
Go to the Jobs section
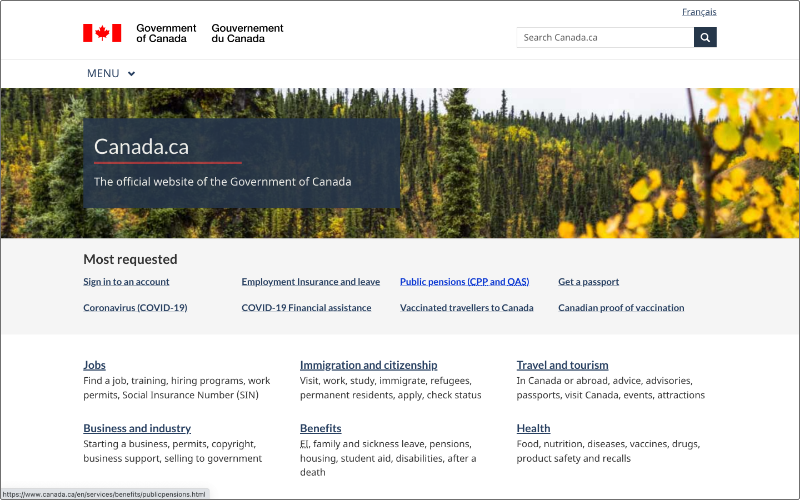[x=94, y=365]
